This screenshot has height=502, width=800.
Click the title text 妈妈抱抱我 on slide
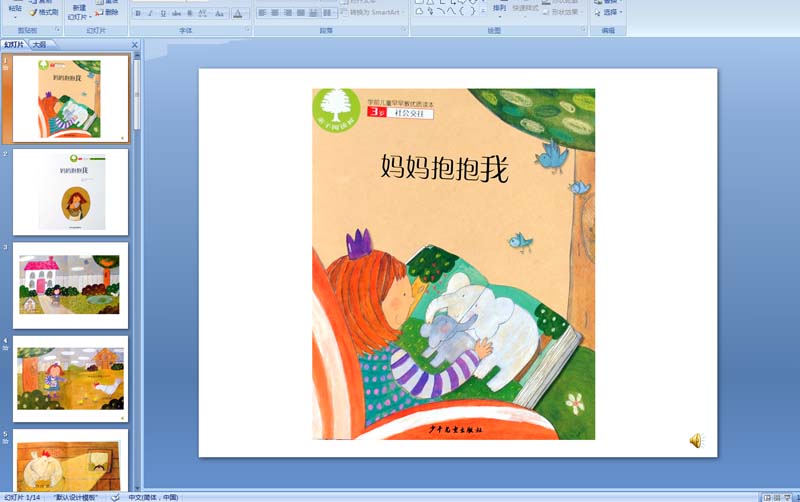[444, 168]
